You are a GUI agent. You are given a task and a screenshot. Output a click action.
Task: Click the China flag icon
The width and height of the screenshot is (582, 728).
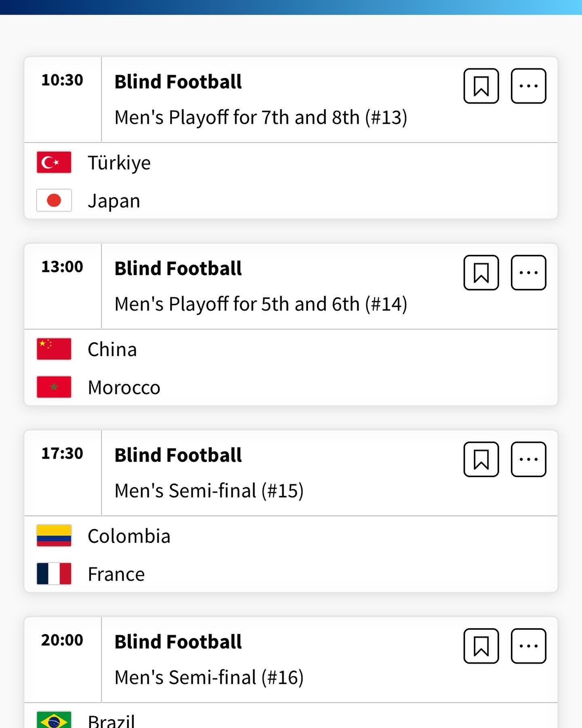point(54,349)
